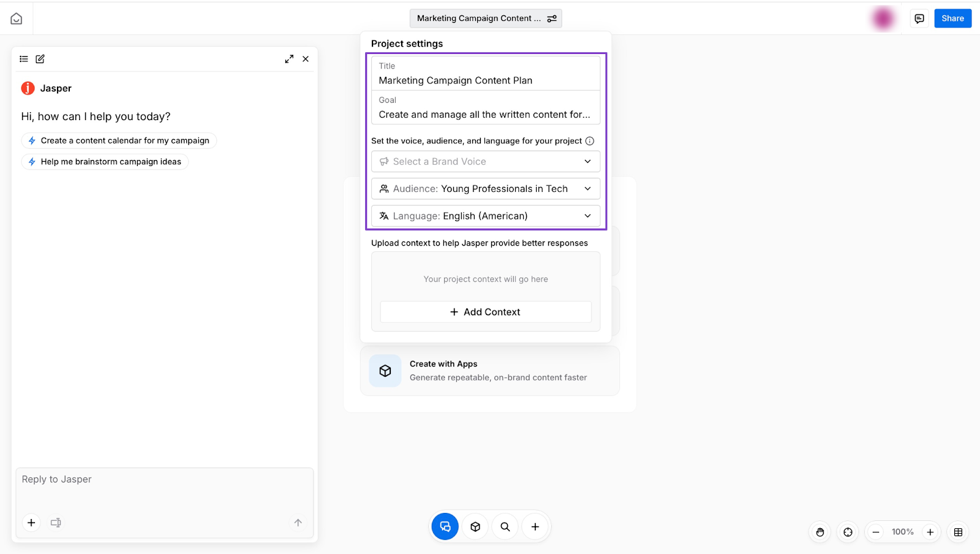Click the info icon beside voice settings
Screen dimensions: 980x554
(x=590, y=141)
